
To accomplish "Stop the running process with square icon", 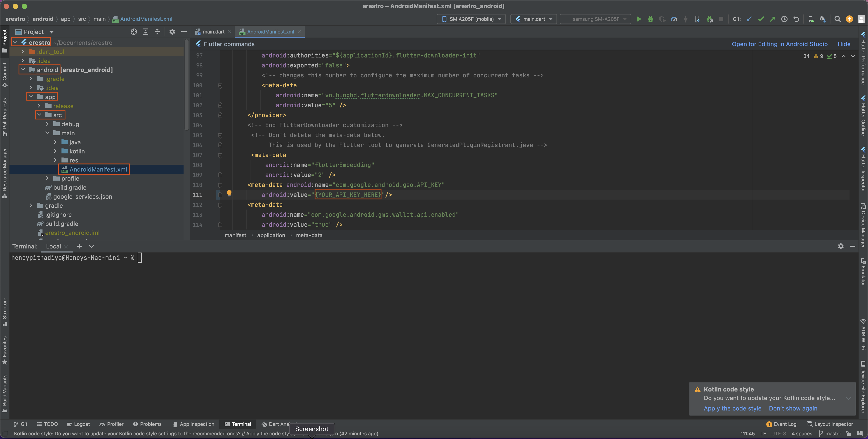I will [721, 19].
